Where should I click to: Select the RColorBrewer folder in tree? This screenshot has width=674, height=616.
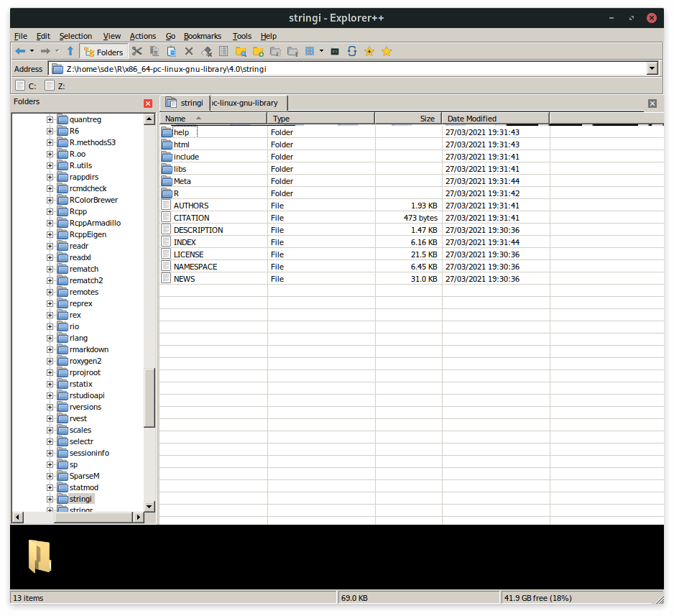click(88, 200)
